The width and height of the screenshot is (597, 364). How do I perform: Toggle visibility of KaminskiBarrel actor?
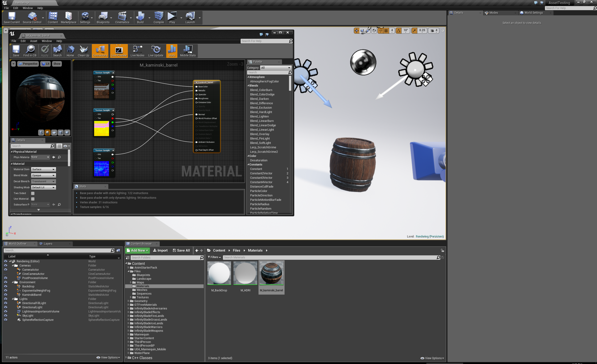pos(5,295)
